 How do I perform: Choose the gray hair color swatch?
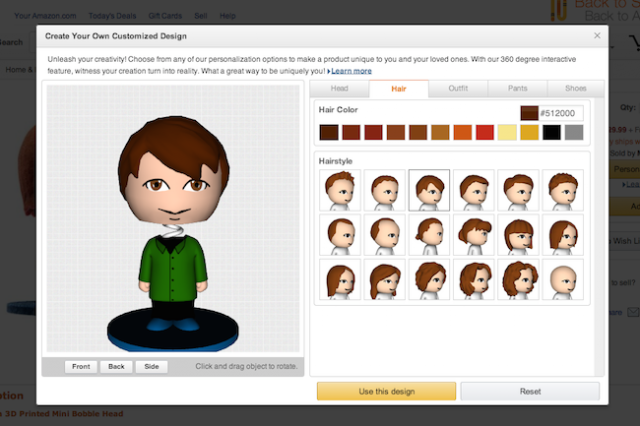pos(574,132)
